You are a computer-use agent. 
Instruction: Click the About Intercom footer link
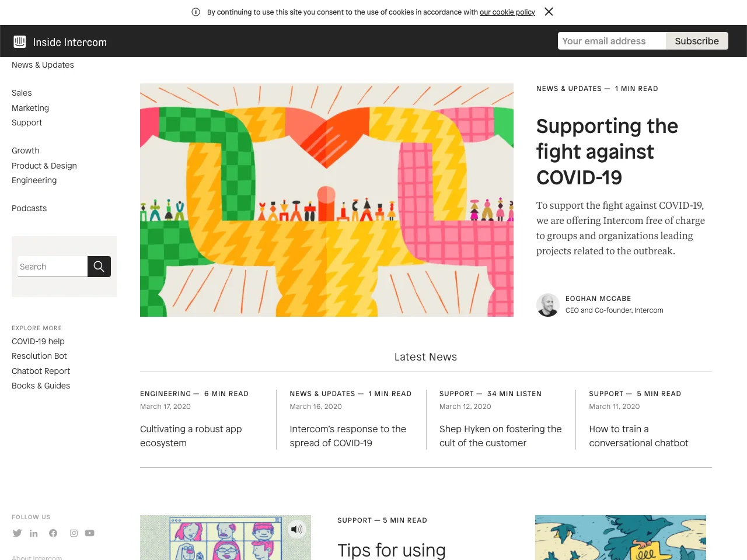(37, 557)
